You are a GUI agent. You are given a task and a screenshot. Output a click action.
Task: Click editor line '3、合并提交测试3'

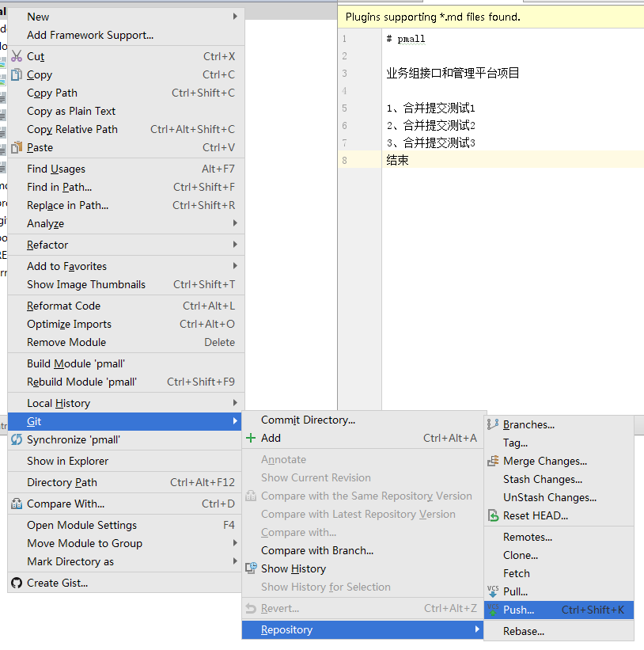click(x=430, y=143)
